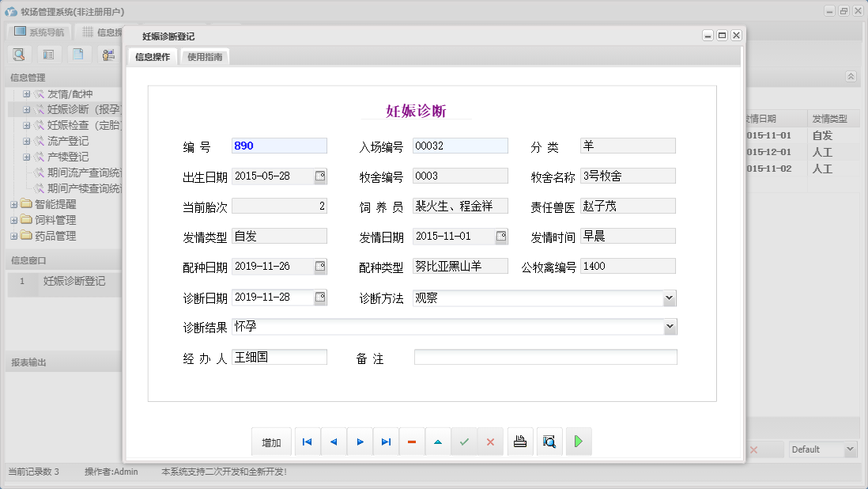Delete the record using the red minus icon
This screenshot has width=868, height=489.
click(412, 442)
